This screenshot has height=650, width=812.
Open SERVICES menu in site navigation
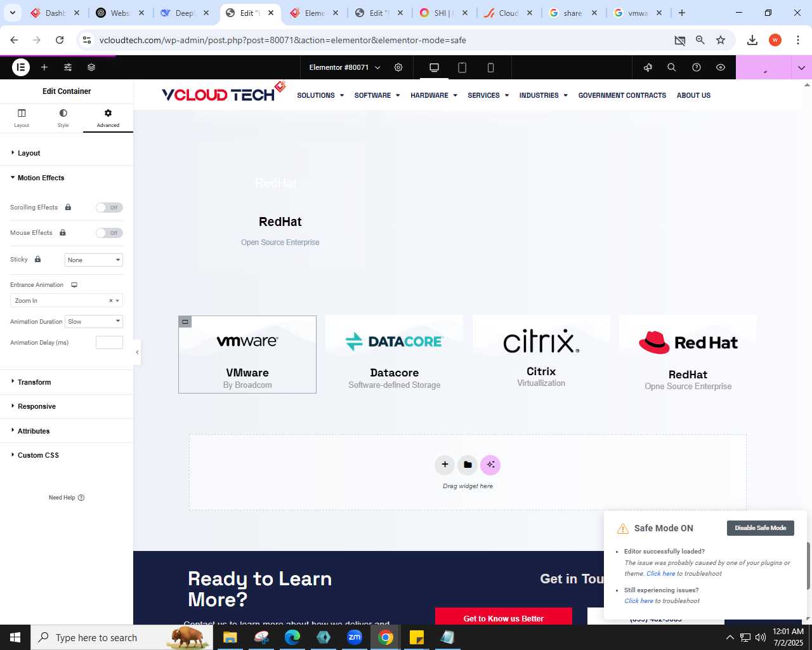pyautogui.click(x=488, y=95)
